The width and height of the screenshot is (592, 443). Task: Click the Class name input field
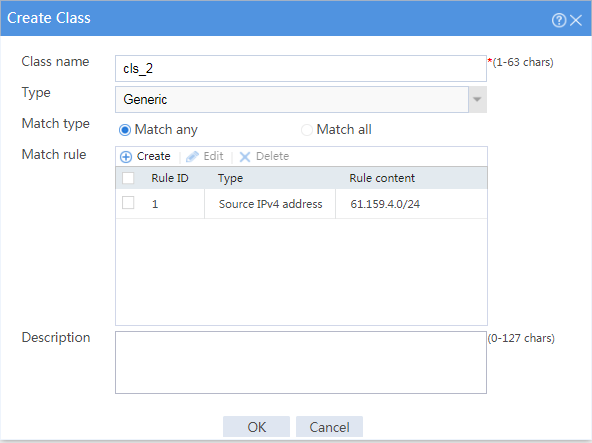(x=301, y=68)
